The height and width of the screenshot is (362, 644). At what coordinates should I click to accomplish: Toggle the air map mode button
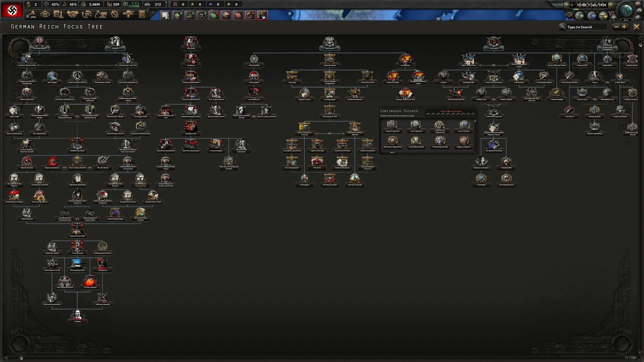603,16
